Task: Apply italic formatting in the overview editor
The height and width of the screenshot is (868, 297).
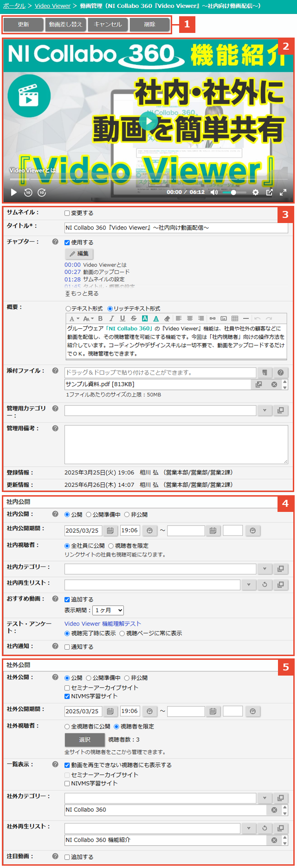Action: tap(111, 319)
